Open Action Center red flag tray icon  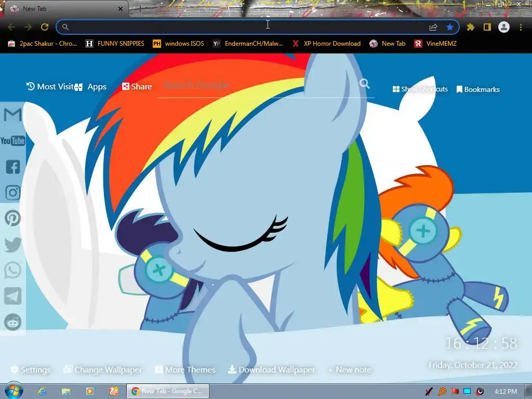(x=455, y=392)
